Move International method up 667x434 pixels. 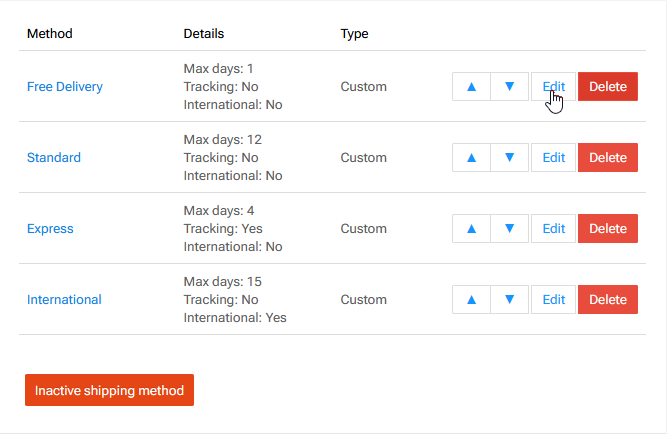coord(471,300)
